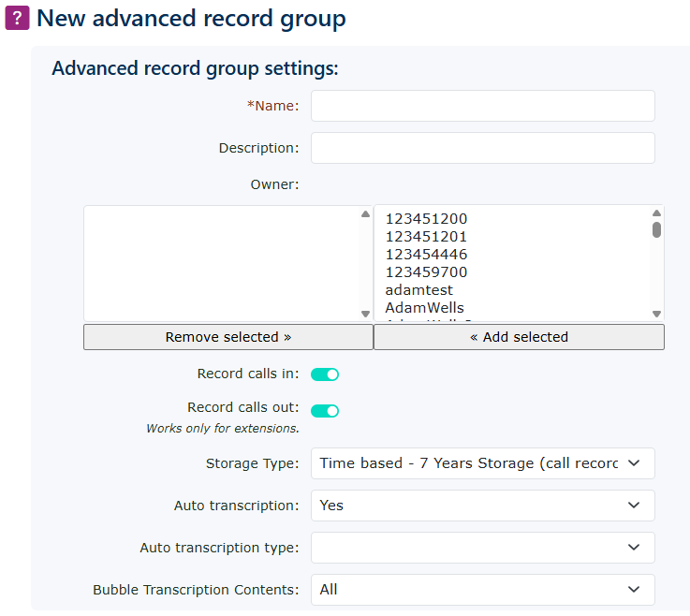
Task: Open the Auto transcription dropdown
Action: (x=482, y=506)
